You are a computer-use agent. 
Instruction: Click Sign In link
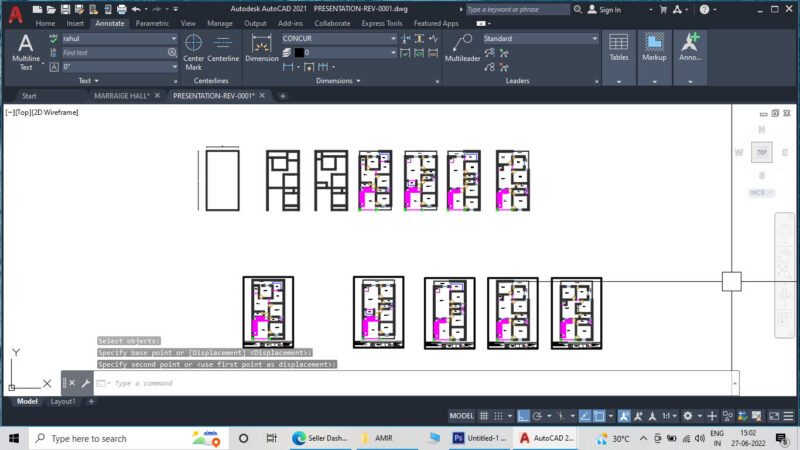pos(610,10)
